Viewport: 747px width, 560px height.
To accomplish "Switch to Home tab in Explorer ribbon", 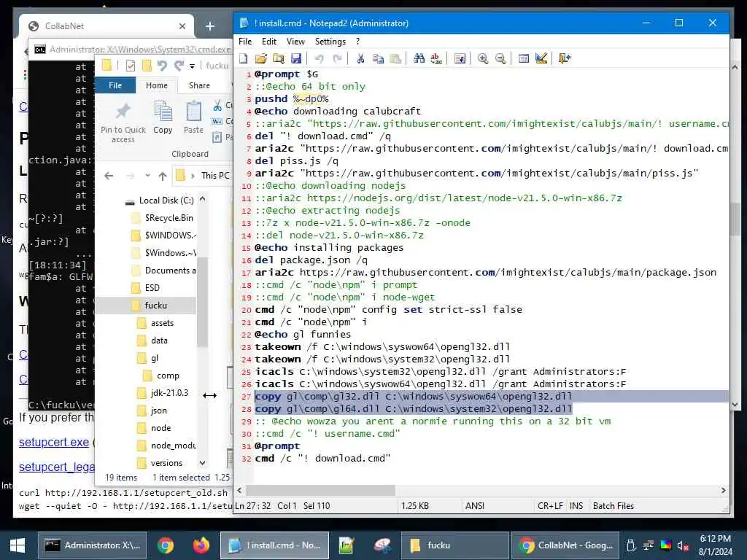I will (x=157, y=85).
